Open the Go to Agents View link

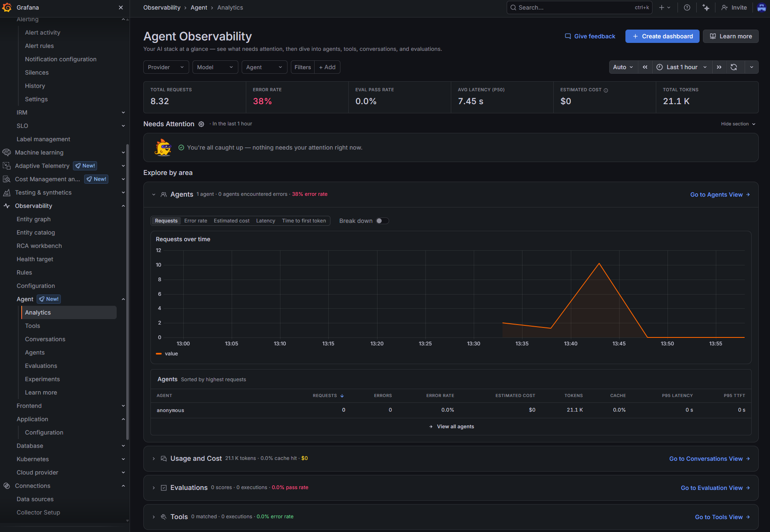720,195
